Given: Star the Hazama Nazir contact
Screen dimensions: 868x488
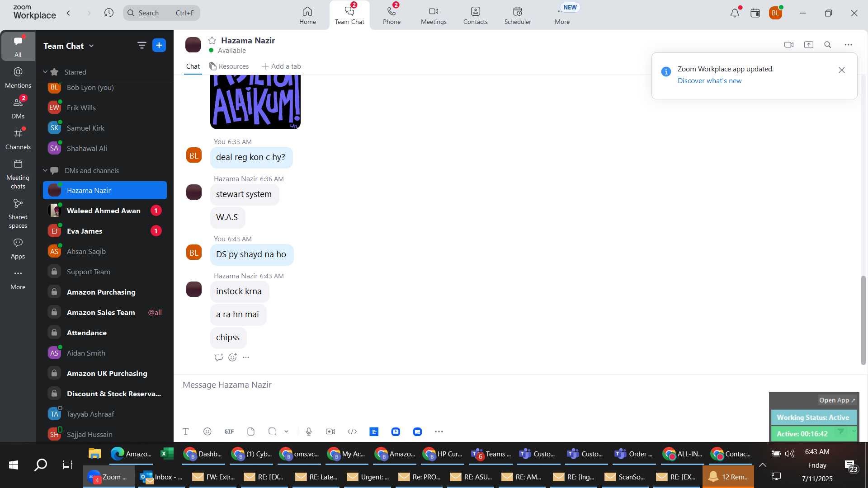Looking at the screenshot, I should click(212, 41).
